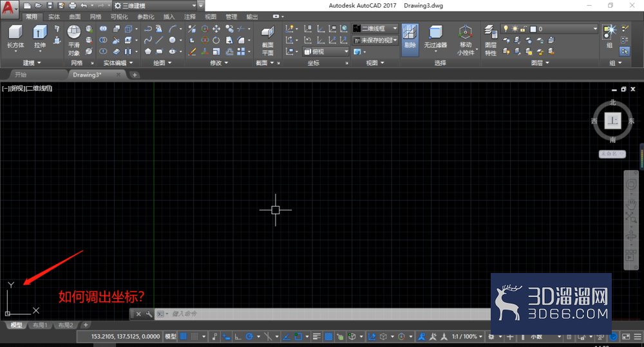Open the 布局2 layout tab

[65, 325]
